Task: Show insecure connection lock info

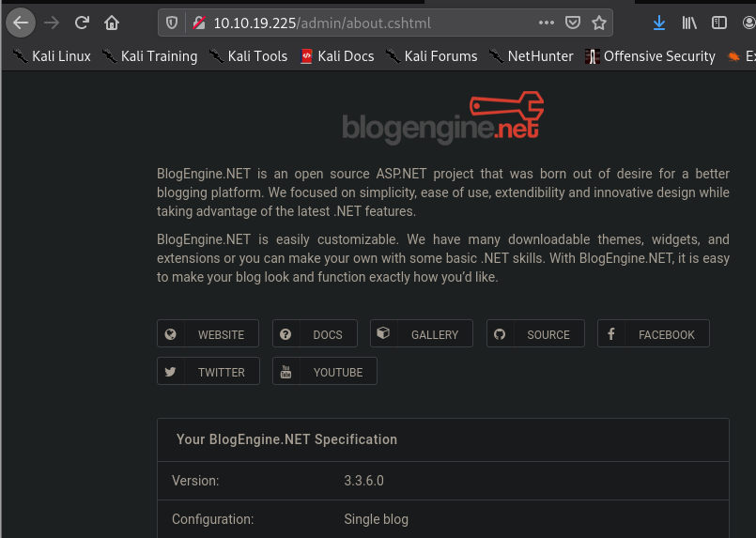Action: (199, 23)
